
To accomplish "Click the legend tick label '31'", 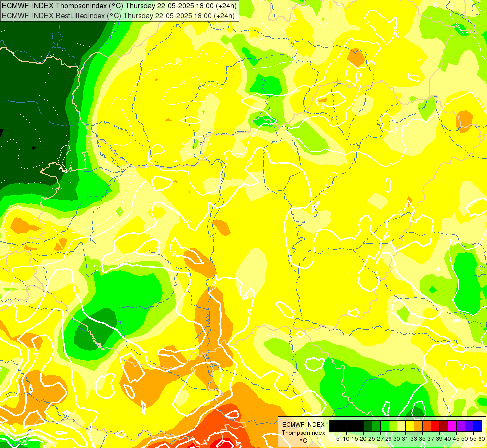I will click(x=405, y=439).
